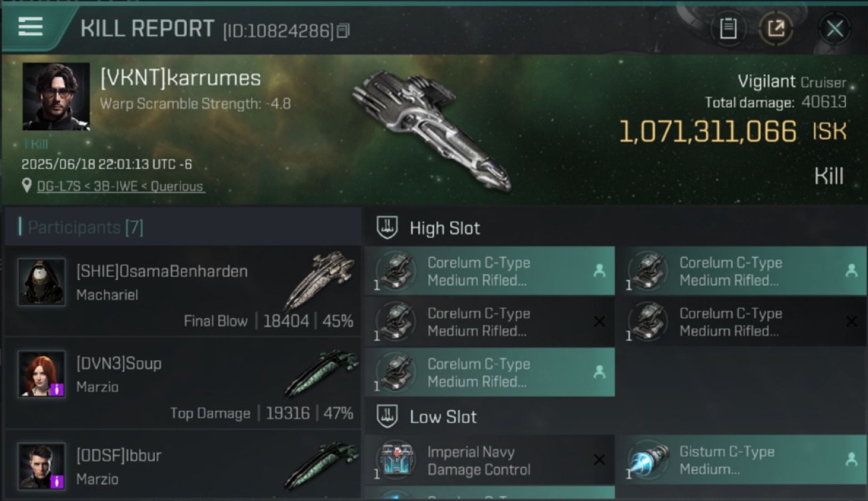Click the Soup character portrait
This screenshot has width=868, height=501.
point(42,374)
